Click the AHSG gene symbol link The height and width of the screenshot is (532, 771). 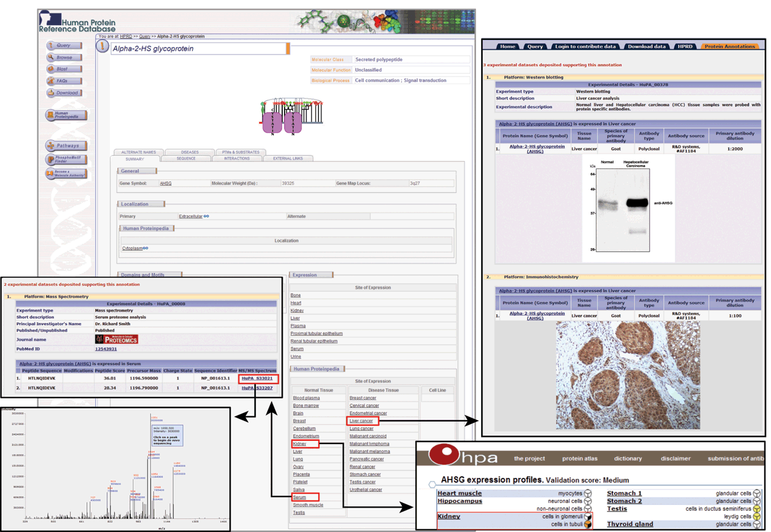(x=166, y=184)
